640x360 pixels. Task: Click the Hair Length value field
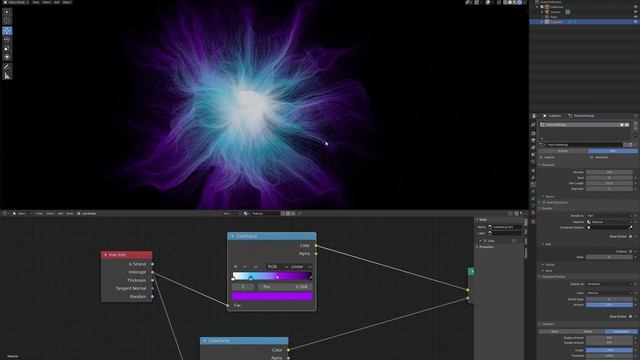click(x=609, y=183)
